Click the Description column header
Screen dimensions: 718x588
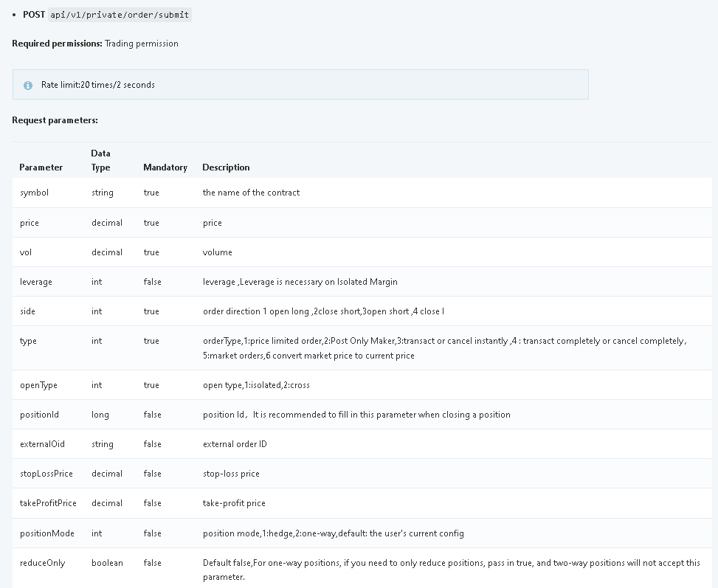pyautogui.click(x=226, y=167)
